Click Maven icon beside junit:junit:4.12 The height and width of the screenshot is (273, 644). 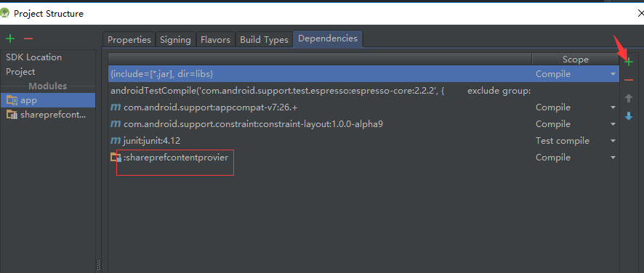click(x=116, y=141)
